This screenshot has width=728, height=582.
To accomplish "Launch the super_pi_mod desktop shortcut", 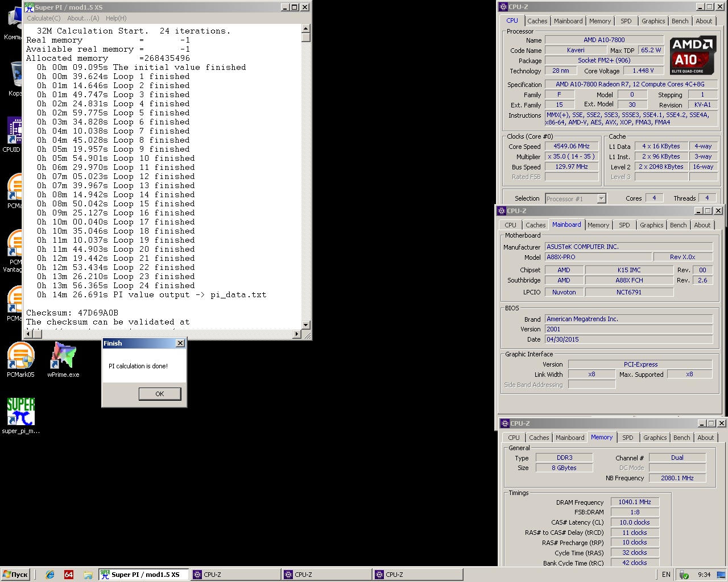I will click(x=20, y=415).
